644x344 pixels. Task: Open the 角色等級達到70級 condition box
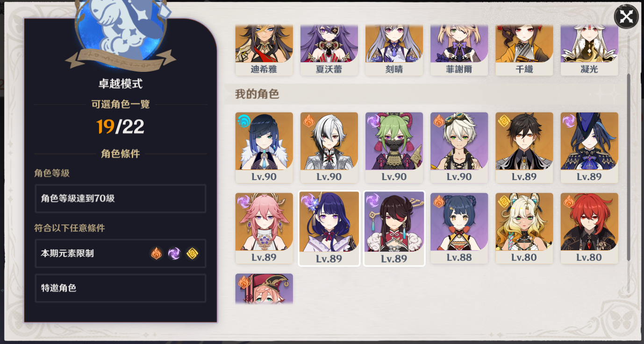click(x=121, y=198)
